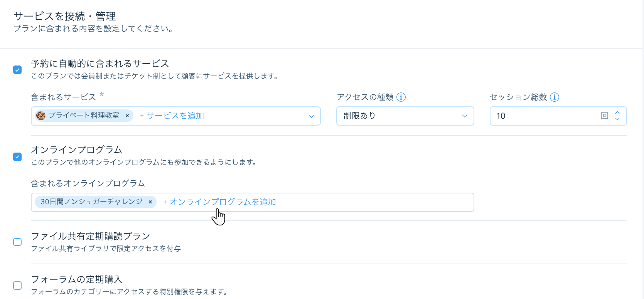Image resolution: width=644 pixels, height=299 pixels.
Task: Uncheck the オンラインプログラム checkbox
Action: tap(17, 157)
